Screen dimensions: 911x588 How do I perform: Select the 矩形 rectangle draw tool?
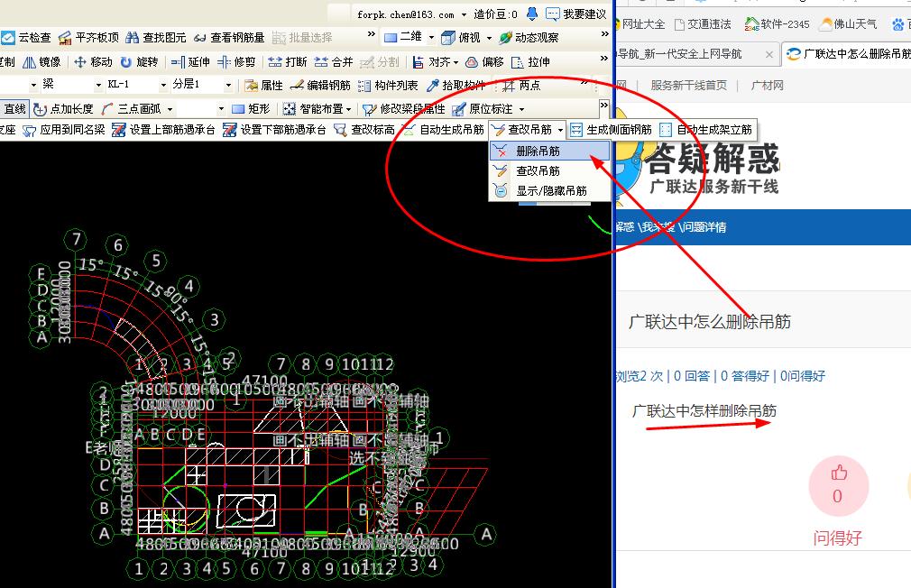(251, 108)
